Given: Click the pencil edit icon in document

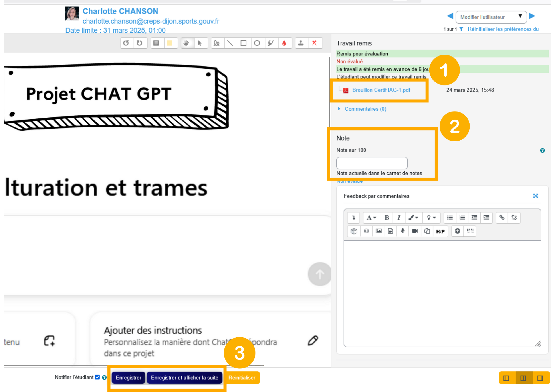Looking at the screenshot, I should (x=313, y=341).
